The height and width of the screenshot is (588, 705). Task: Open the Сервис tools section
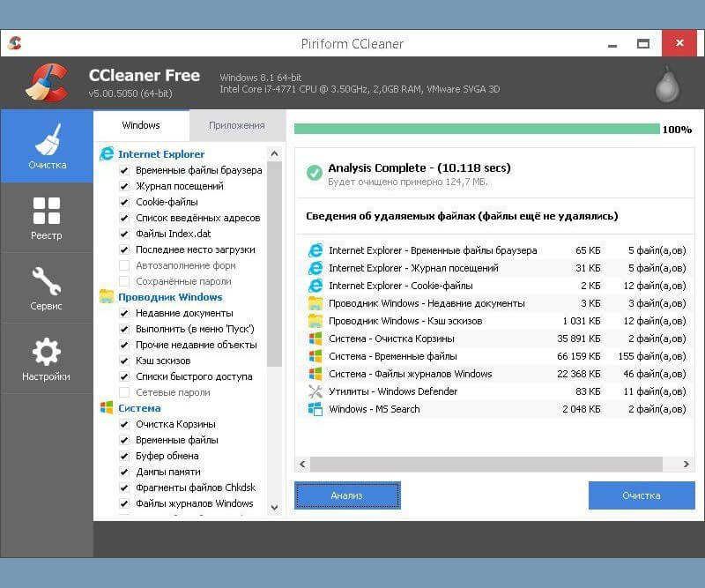pos(47,288)
